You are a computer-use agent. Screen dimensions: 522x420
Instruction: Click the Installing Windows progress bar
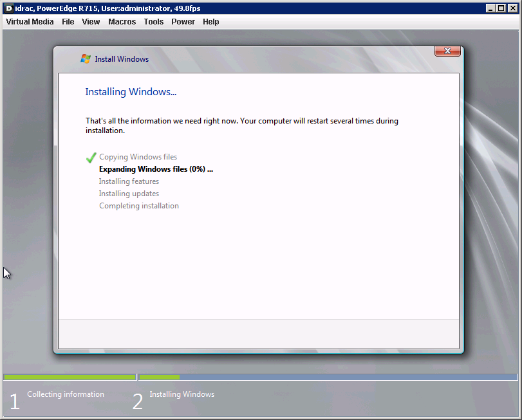point(328,377)
